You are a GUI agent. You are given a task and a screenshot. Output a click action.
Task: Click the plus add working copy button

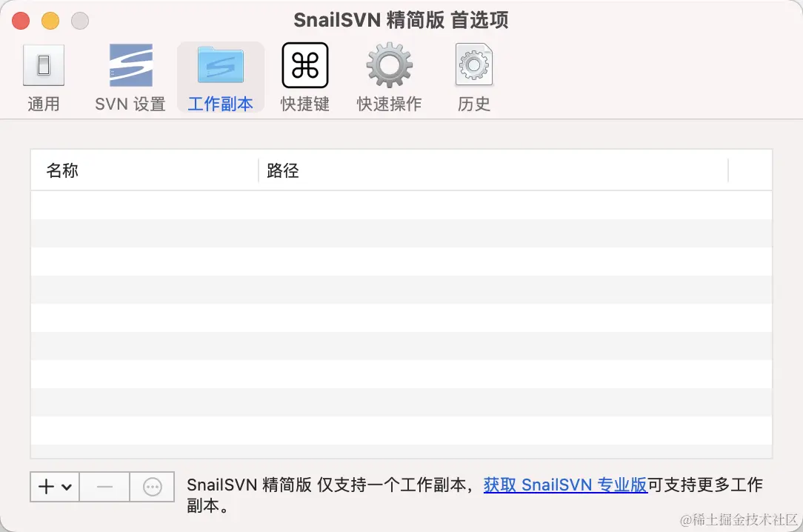(x=55, y=486)
